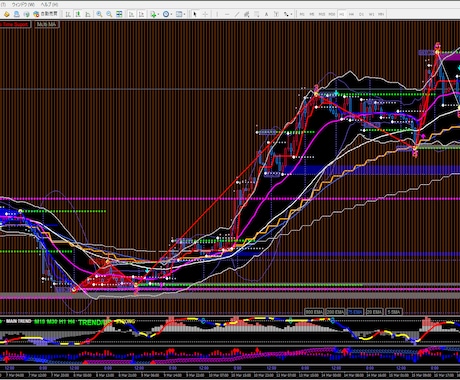Viewport: 460px width, 380px height.
Task: Toggle the 5 SMA button
Action: click(394, 312)
